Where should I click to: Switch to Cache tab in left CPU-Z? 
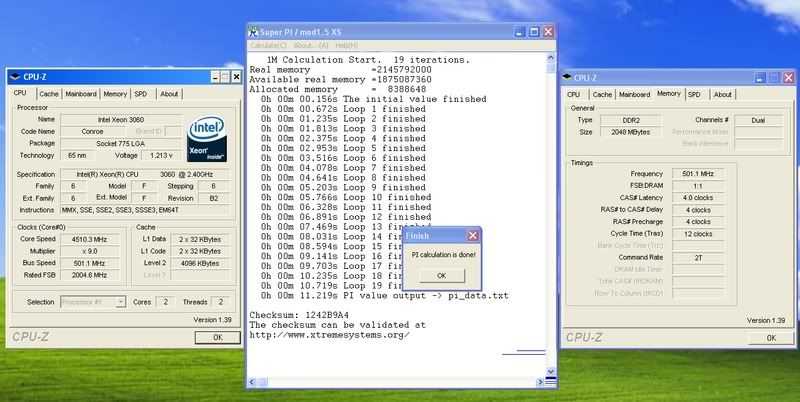click(49, 94)
